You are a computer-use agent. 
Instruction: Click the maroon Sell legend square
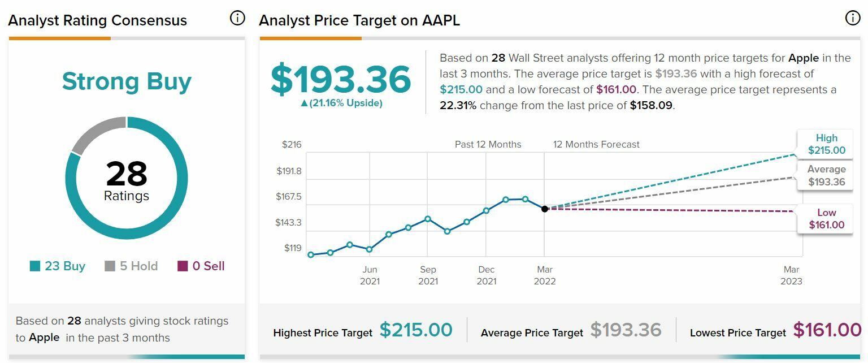click(183, 266)
